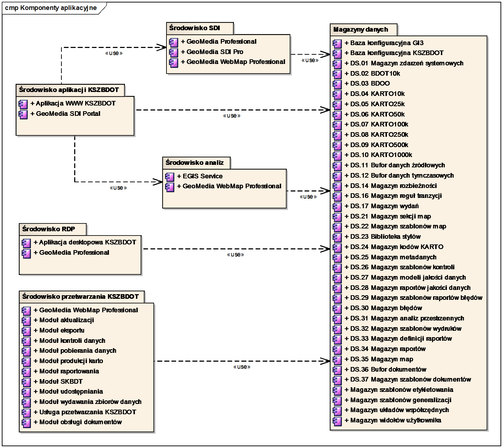
Task: Select the DS.07 KARTO100k entry
Action: [376, 124]
